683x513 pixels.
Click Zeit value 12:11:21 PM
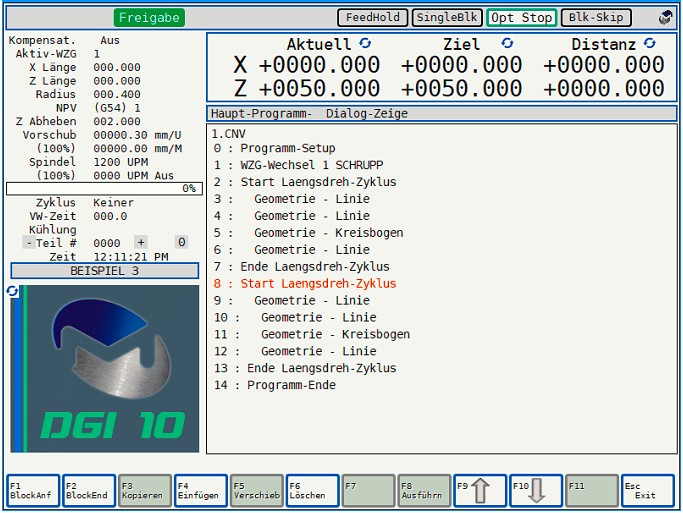pyautogui.click(x=131, y=257)
